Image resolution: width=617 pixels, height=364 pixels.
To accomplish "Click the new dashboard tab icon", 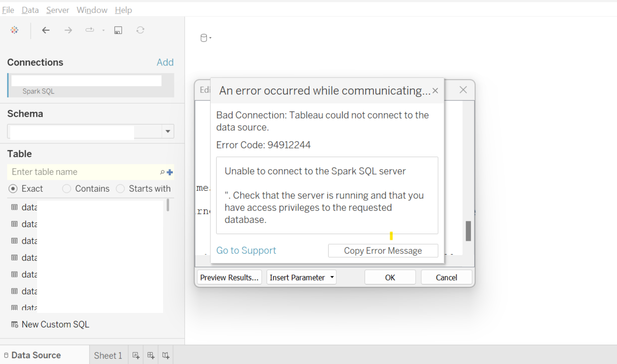I will pos(151,355).
